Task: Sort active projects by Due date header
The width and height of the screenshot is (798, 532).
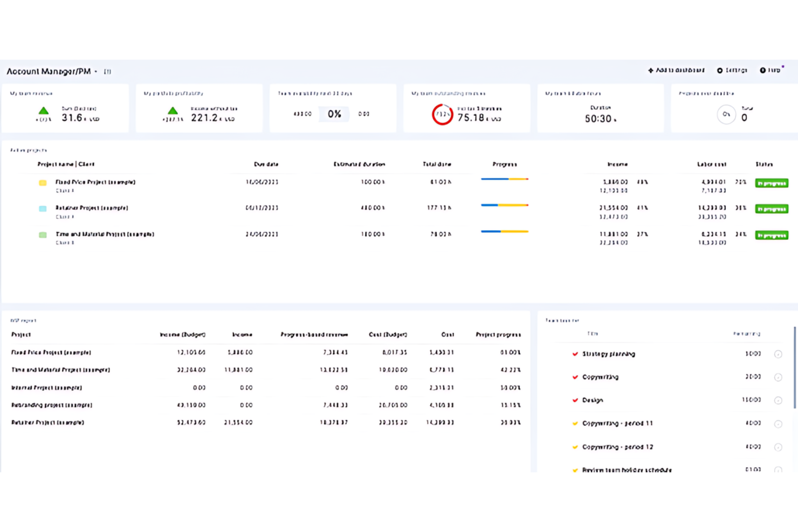Action: (266, 164)
